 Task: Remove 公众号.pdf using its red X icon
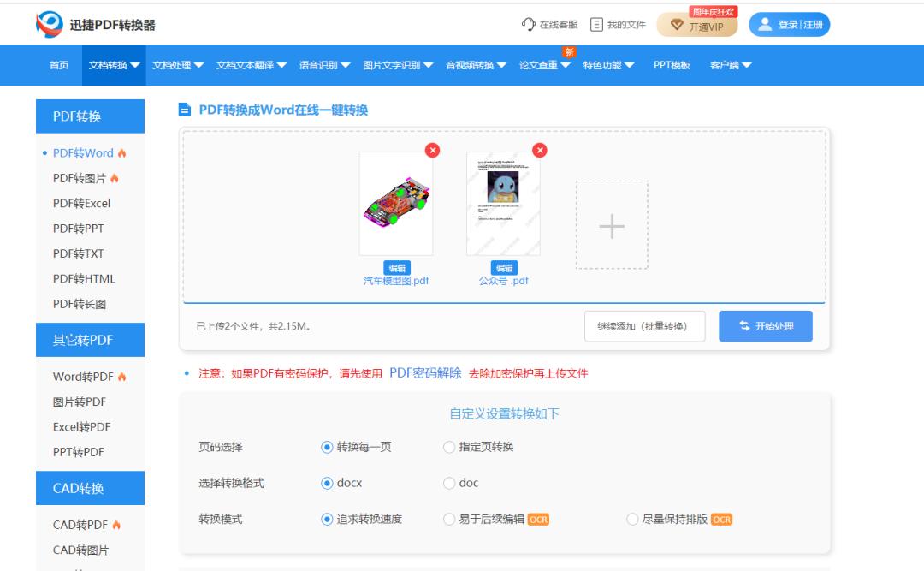coord(540,149)
